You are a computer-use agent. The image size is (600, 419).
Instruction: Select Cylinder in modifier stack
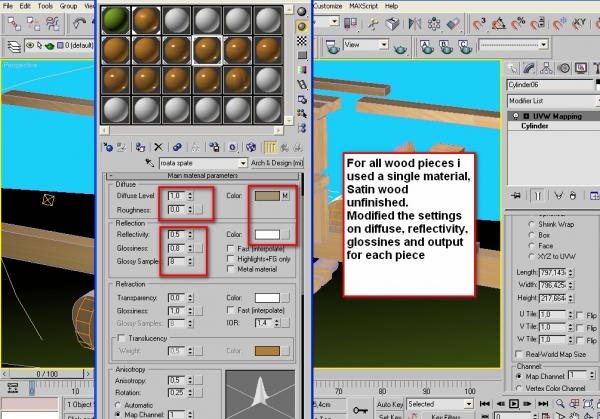point(534,126)
